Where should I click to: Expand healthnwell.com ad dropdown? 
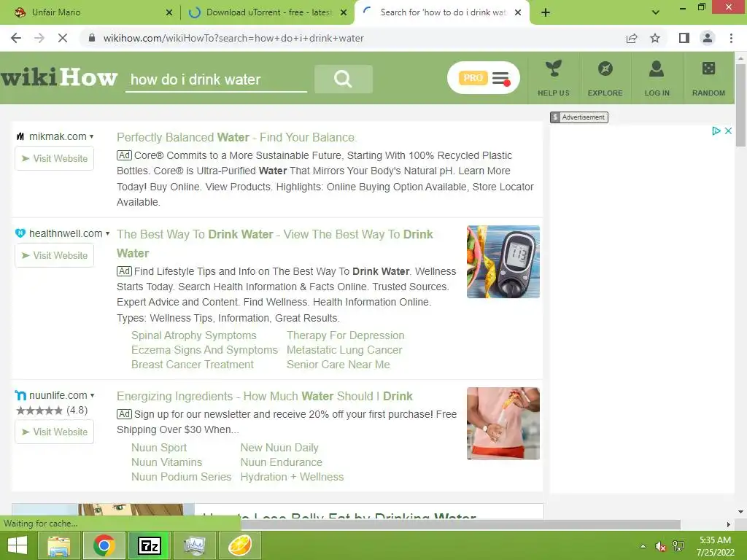(108, 233)
